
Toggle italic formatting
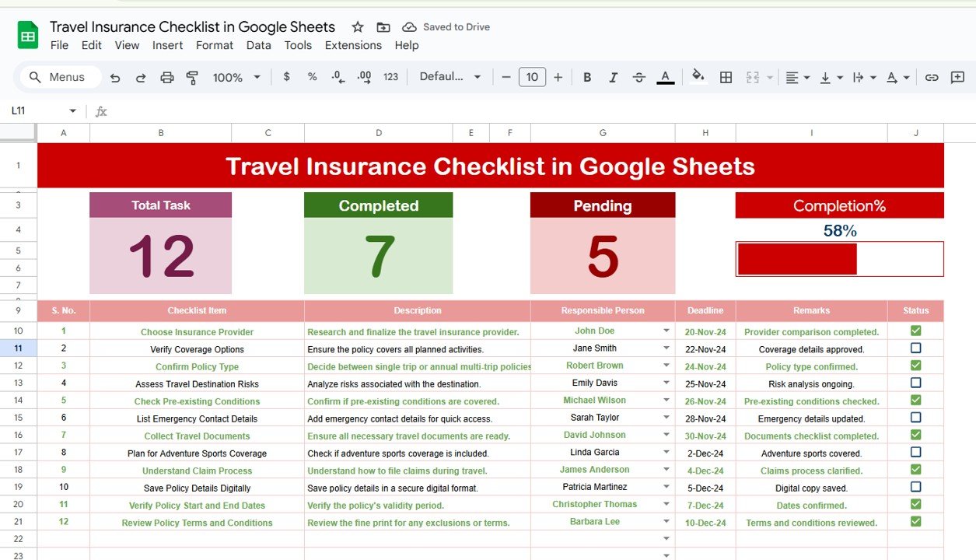pyautogui.click(x=613, y=77)
